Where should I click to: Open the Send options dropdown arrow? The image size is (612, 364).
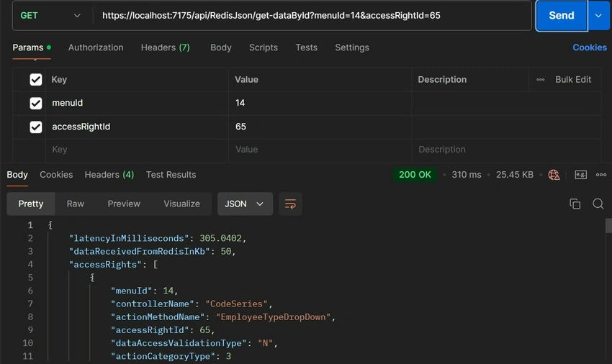click(x=599, y=16)
